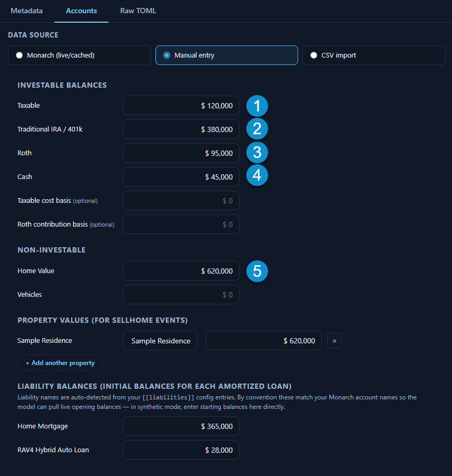Click Add another property button
The height and width of the screenshot is (476, 452).
[60, 363]
